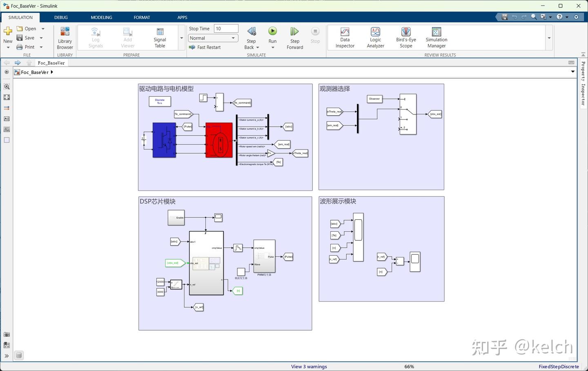Click the Stop simulation icon

(x=315, y=31)
